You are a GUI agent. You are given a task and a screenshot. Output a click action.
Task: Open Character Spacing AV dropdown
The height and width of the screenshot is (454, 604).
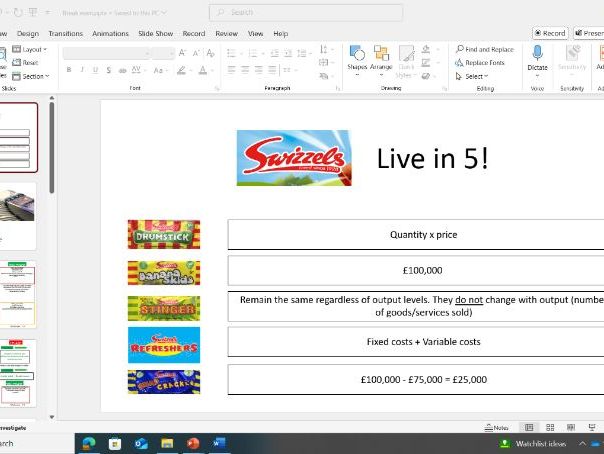click(138, 70)
